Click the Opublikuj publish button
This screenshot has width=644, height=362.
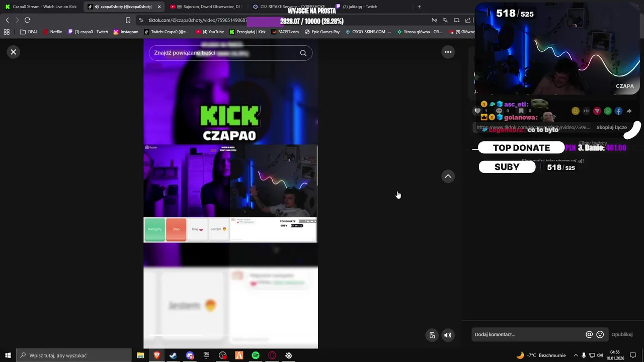coord(622,334)
